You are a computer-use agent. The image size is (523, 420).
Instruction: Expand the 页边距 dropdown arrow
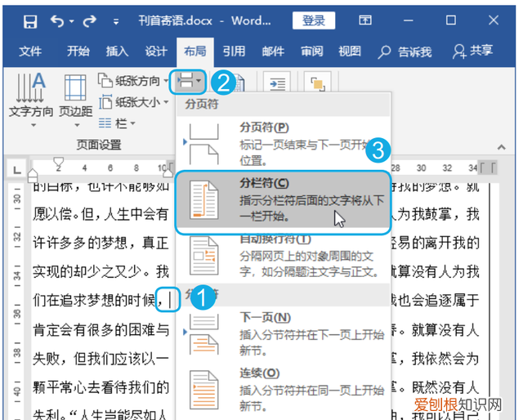coord(77,126)
